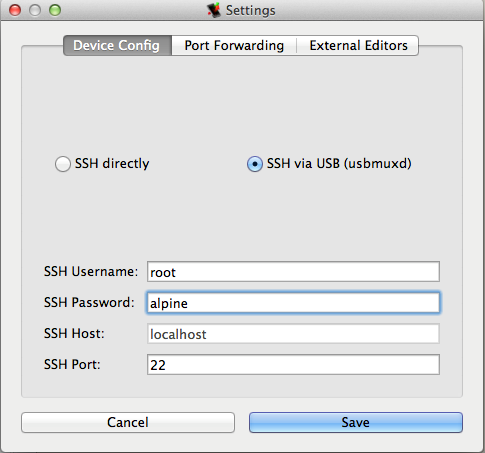Save the SSH settings

tap(356, 422)
